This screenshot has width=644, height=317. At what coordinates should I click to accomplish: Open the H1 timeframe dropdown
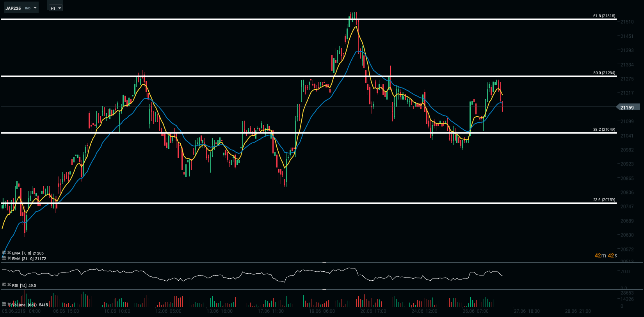pyautogui.click(x=55, y=8)
